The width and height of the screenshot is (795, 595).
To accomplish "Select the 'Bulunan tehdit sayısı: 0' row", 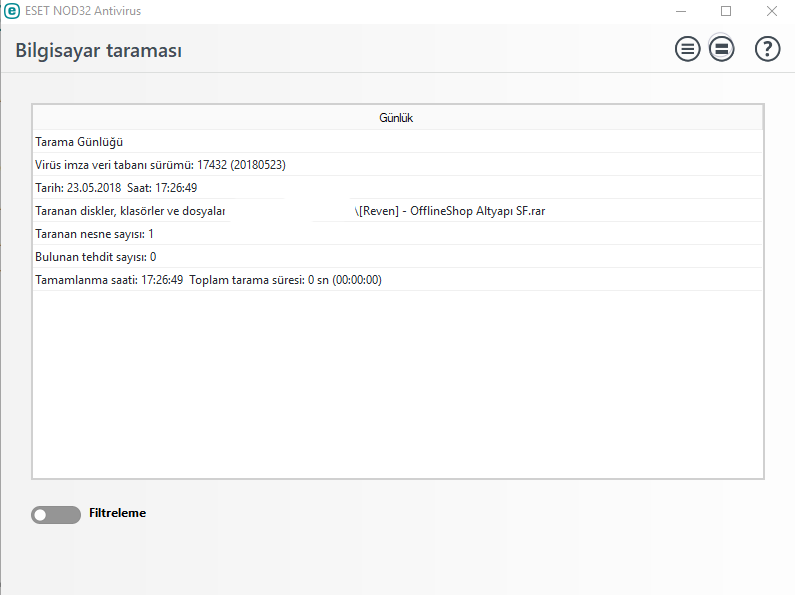I will click(x=398, y=256).
